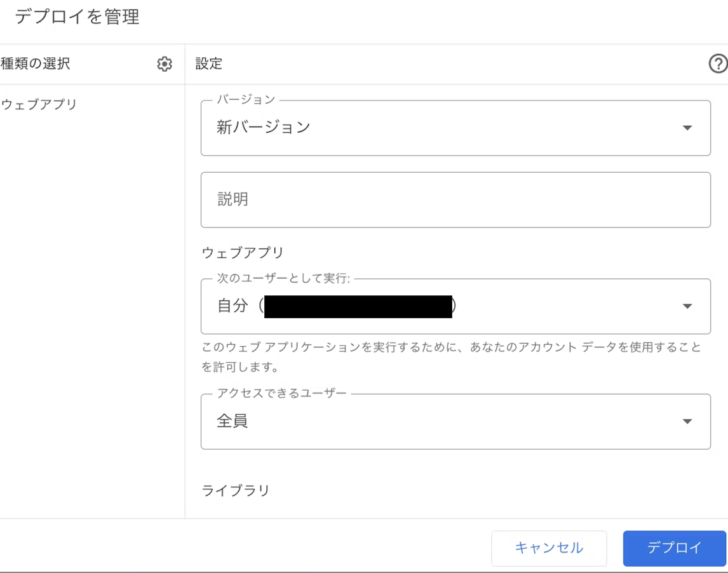Image resolution: width=728 pixels, height=573 pixels.
Task: Expand the バージョン dropdown arrow
Action: [687, 128]
